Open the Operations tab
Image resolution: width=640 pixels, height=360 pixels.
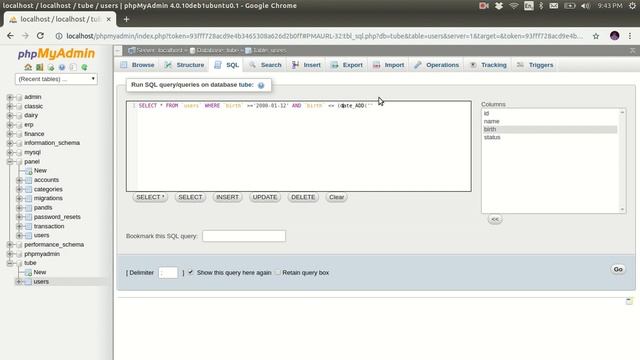click(437, 65)
